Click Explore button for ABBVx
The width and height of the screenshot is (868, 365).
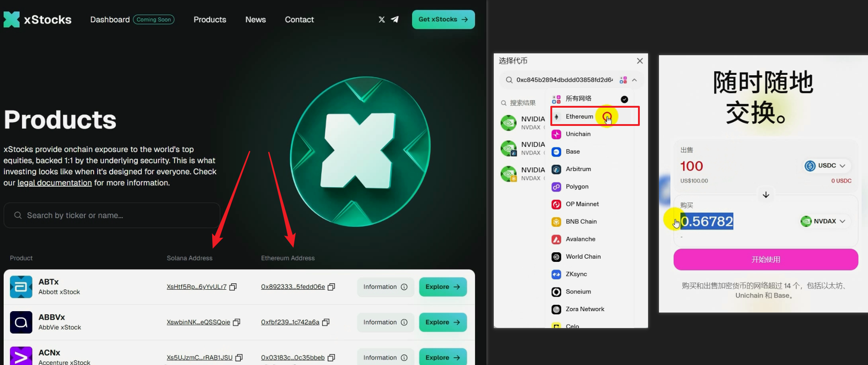443,323
